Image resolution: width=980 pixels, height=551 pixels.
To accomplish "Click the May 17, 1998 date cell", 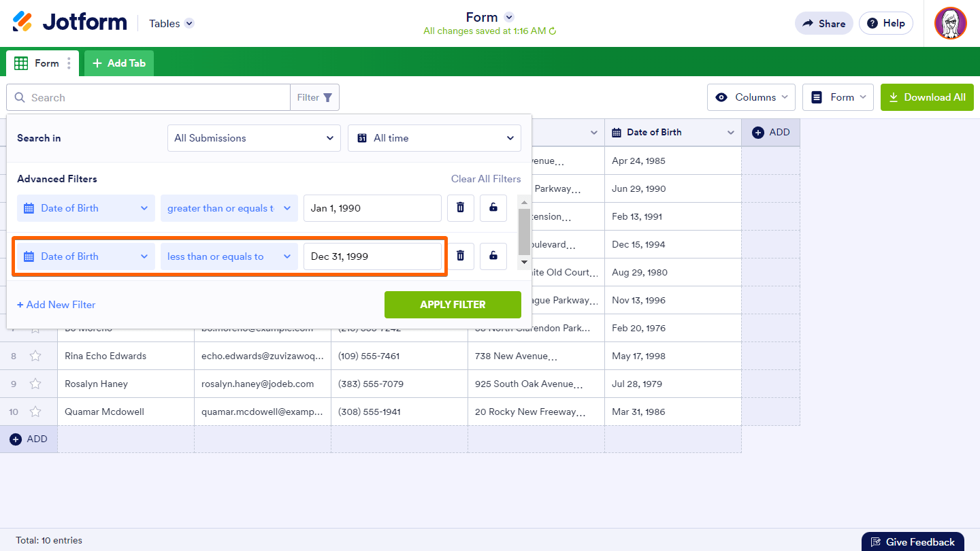I will click(x=673, y=356).
